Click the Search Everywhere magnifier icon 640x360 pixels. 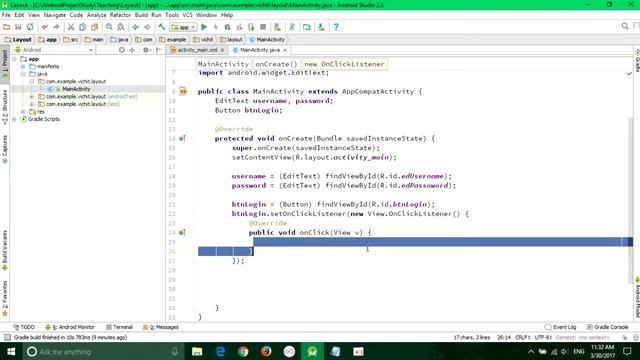[625, 27]
